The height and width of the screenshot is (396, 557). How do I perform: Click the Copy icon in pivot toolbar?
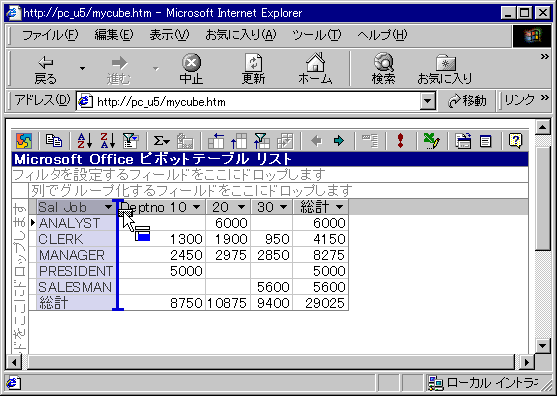tap(54, 141)
